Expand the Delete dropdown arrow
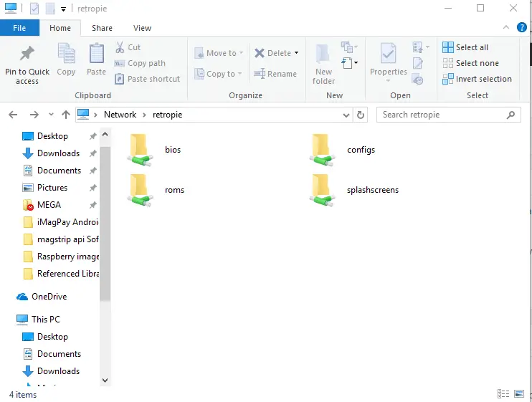This screenshot has height=402, width=532. [x=297, y=53]
